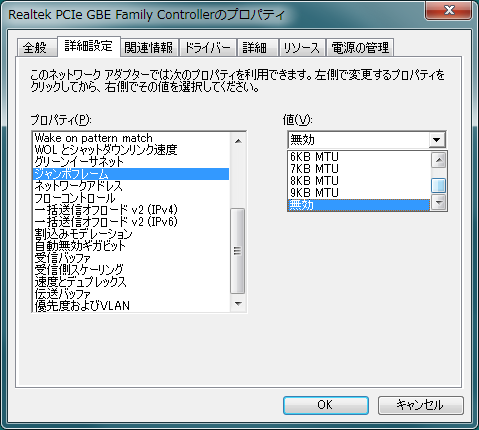Open the リソース tab
Viewport: 479px width, 430px height.
point(301,48)
